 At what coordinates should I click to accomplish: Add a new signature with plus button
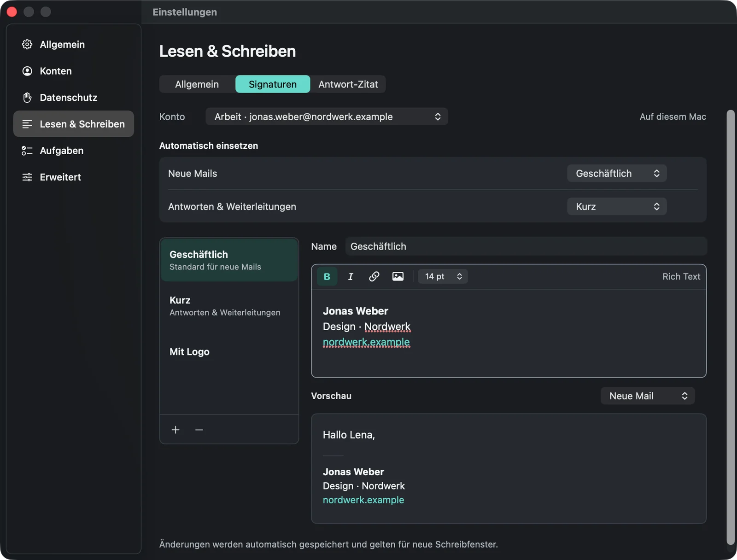[175, 430]
